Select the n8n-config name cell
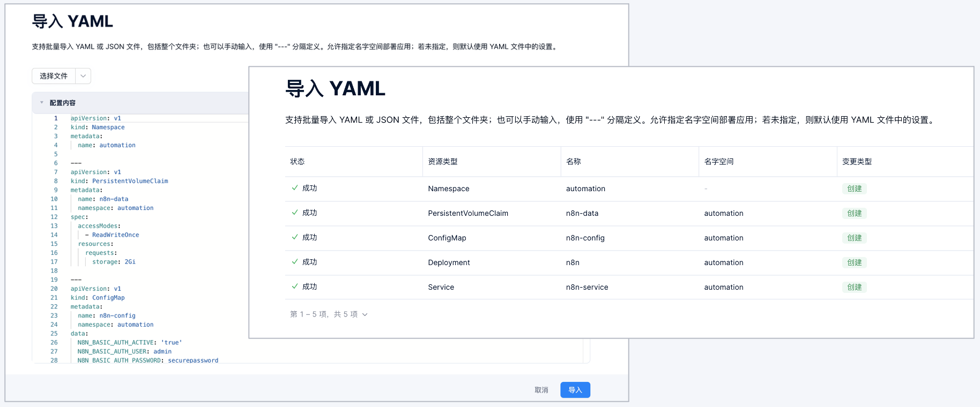 585,238
